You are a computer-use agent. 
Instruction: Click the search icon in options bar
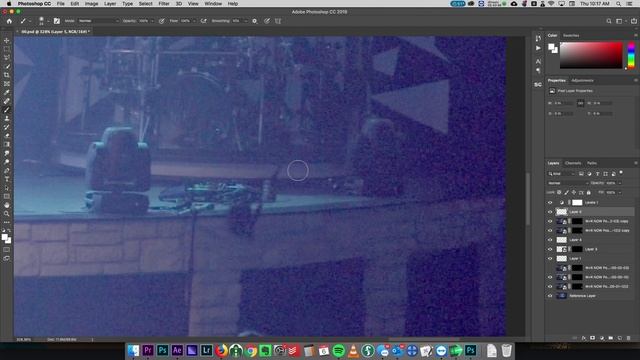(x=609, y=21)
